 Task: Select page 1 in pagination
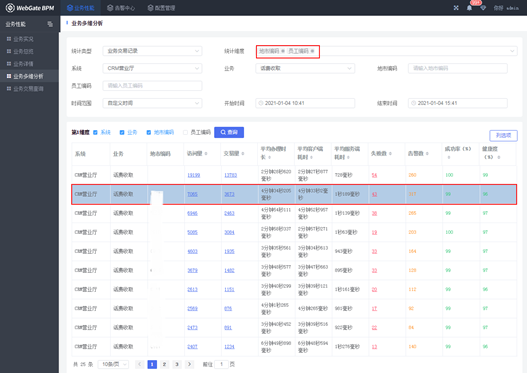click(x=152, y=364)
